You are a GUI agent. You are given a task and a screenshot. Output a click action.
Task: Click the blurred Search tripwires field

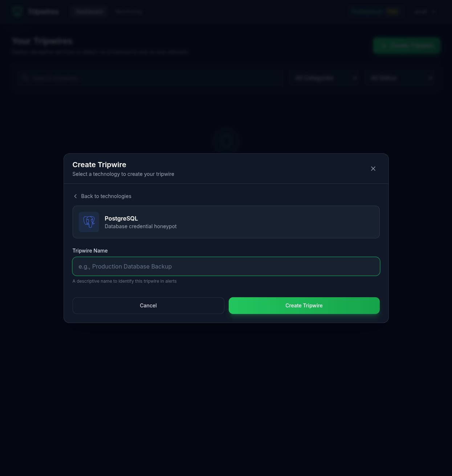150,78
